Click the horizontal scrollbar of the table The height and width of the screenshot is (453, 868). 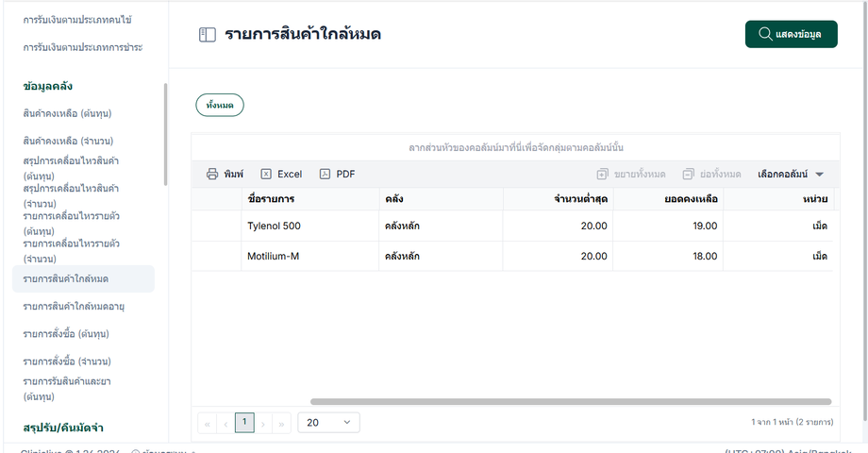(571, 401)
